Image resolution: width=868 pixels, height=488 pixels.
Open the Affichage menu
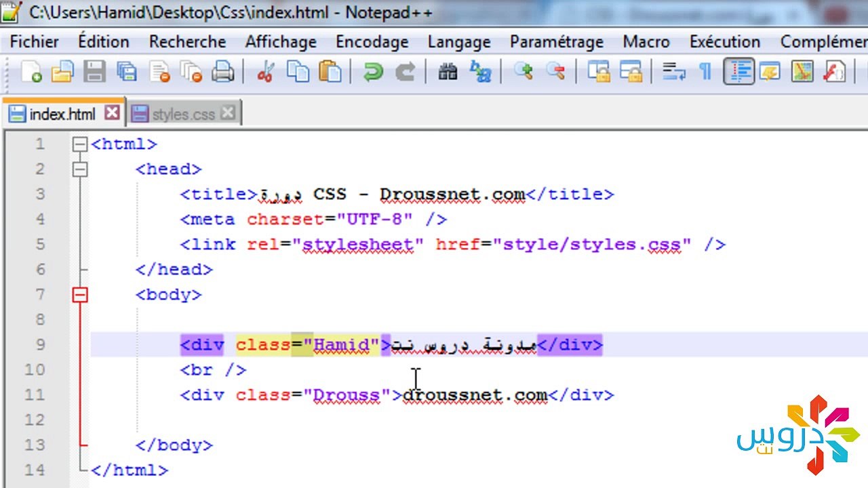(x=281, y=41)
